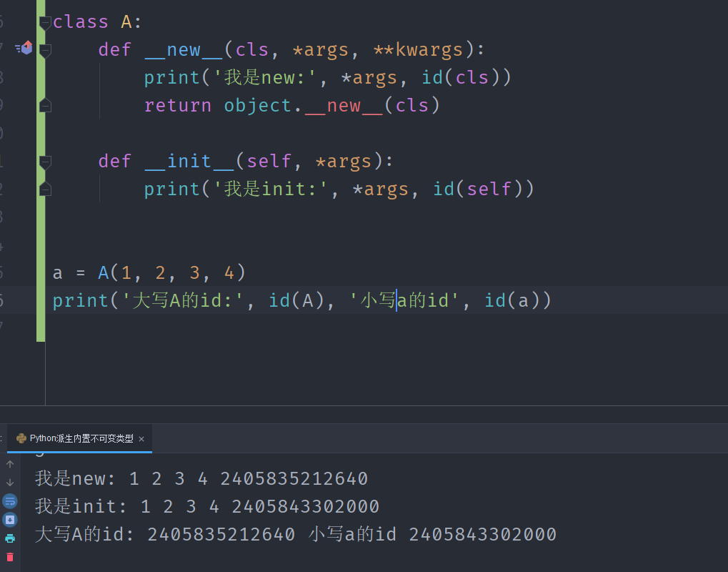Viewport: 728px width, 572px height.
Task: Close the Python派生内置不可变类型 run tab
Action: click(141, 438)
